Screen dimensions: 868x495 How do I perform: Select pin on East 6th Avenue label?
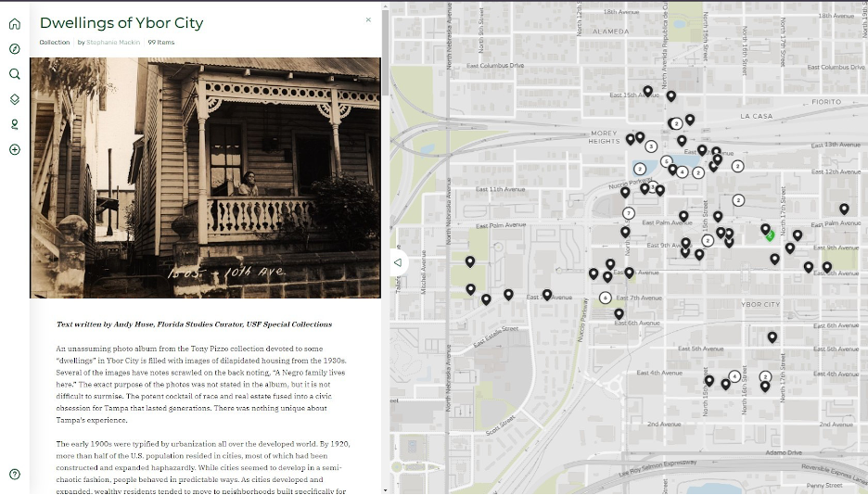pos(619,314)
